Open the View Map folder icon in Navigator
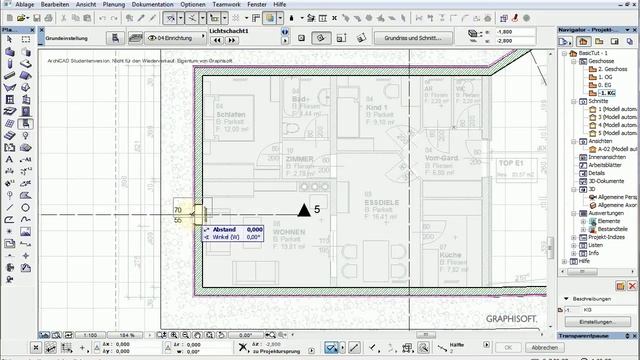 coord(599,42)
